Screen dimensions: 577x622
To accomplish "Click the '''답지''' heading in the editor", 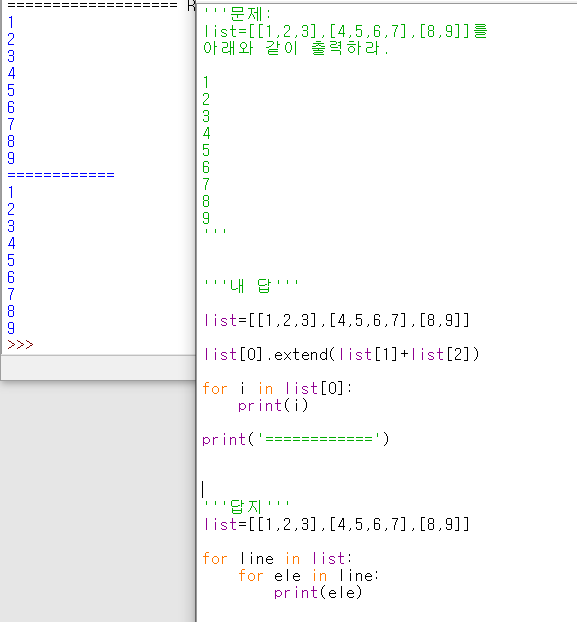I will tap(246, 507).
